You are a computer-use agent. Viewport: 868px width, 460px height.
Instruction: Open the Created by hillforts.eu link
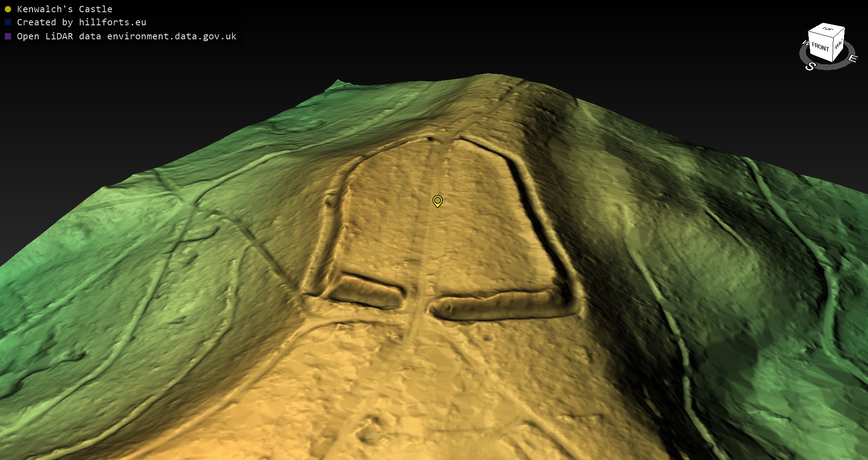point(81,22)
